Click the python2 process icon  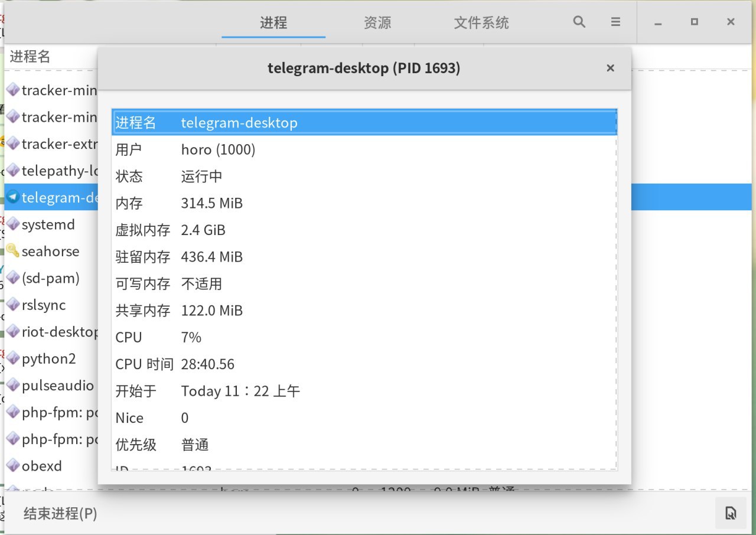12,358
